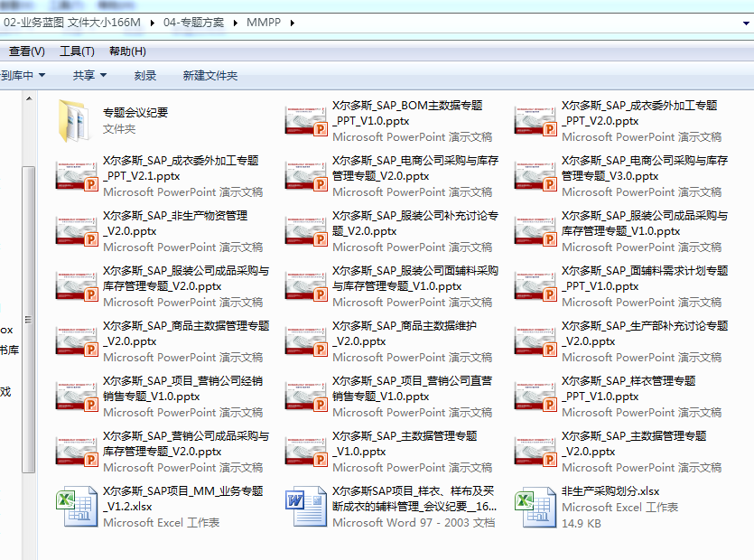Select the 服装公司成品采购与库存管理专题_V2.0.pptx icon
The image size is (754, 560).
(x=77, y=286)
